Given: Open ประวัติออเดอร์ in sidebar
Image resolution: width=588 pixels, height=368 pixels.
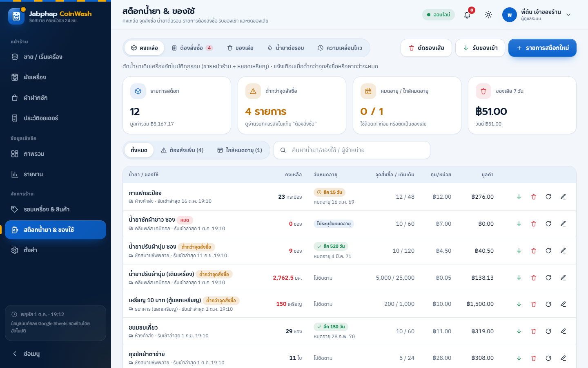Looking at the screenshot, I should (56, 118).
